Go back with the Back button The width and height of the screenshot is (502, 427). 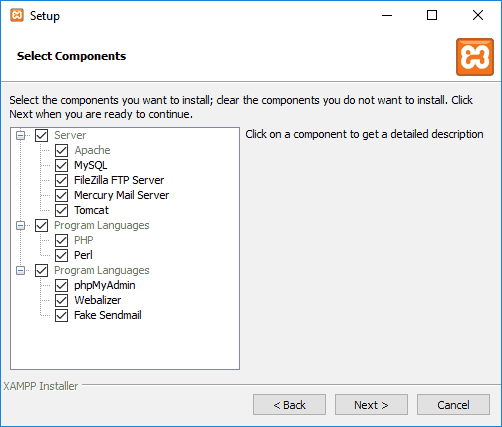click(289, 405)
